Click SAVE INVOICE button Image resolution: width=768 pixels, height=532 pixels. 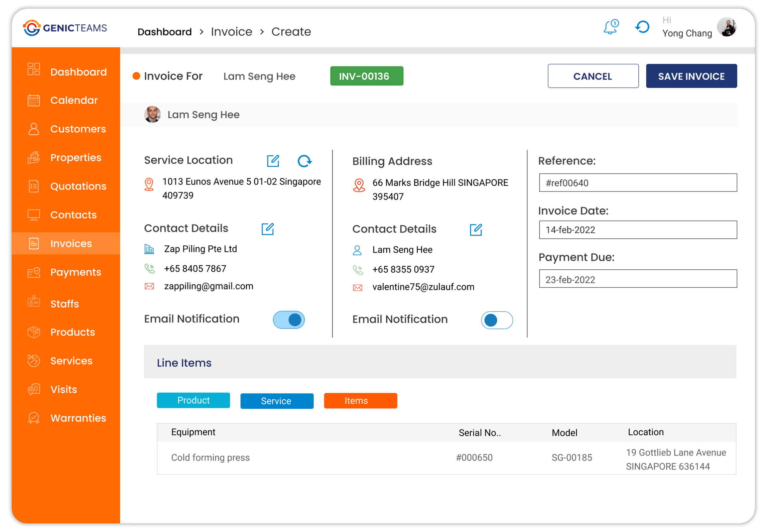click(691, 76)
